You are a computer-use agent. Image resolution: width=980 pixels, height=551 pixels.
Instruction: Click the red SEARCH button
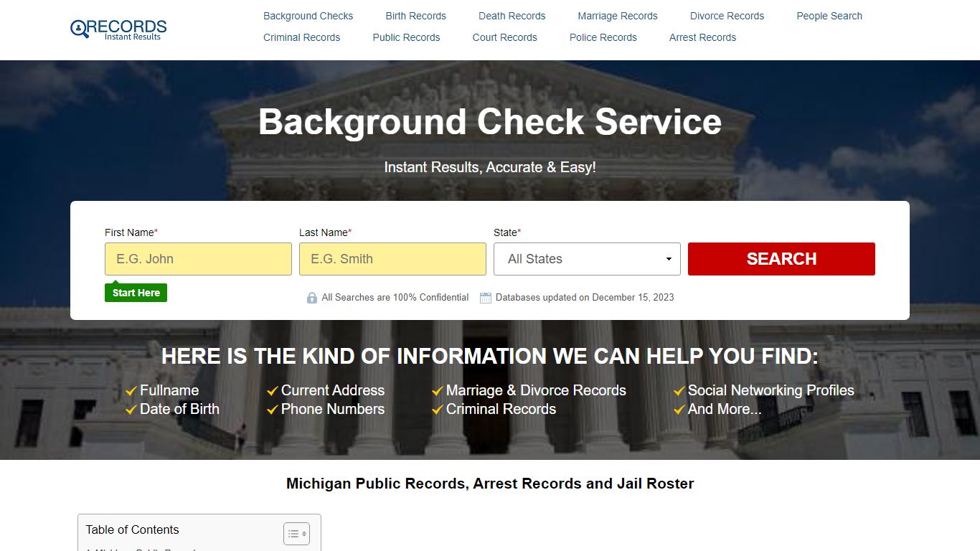click(x=781, y=259)
